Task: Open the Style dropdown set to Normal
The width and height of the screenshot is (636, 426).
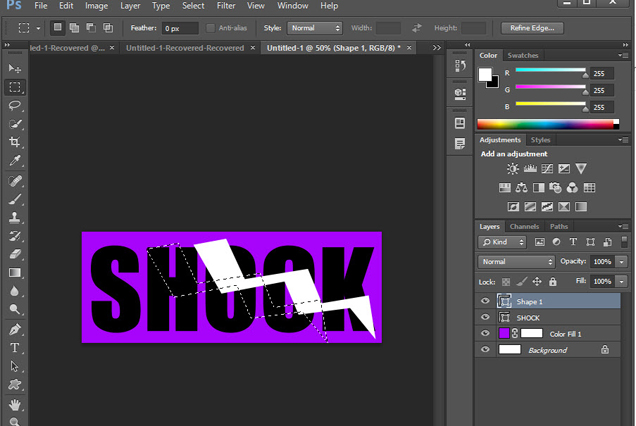Action: coord(316,28)
